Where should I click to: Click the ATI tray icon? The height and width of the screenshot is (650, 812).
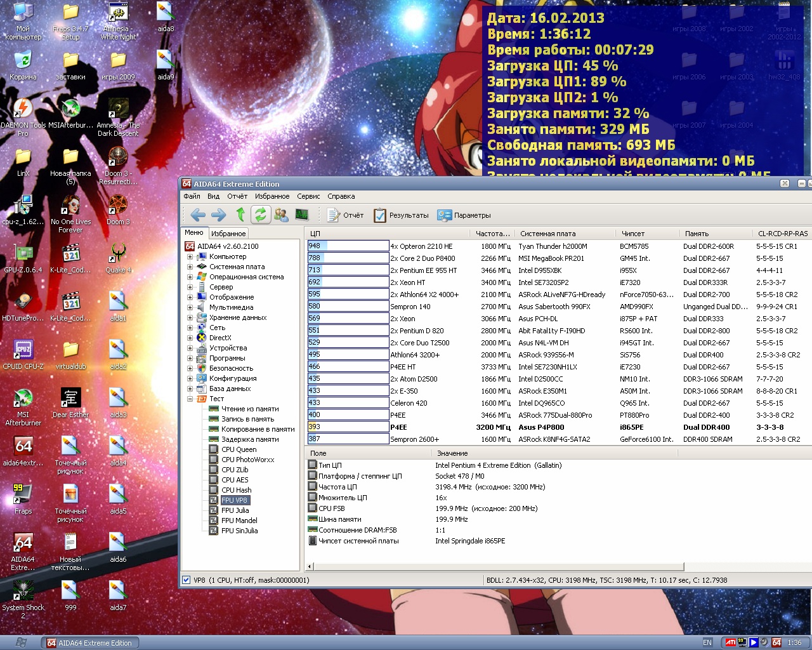(731, 642)
